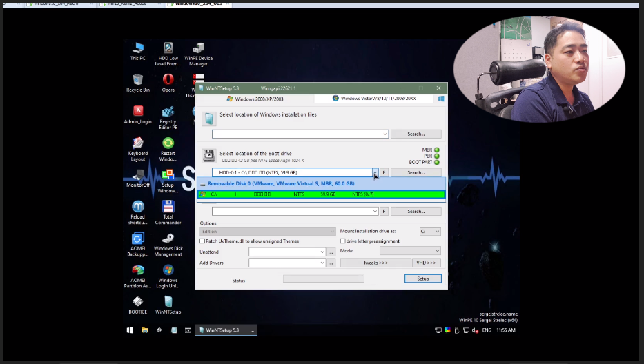Open the taskbar Start button

tap(130, 330)
